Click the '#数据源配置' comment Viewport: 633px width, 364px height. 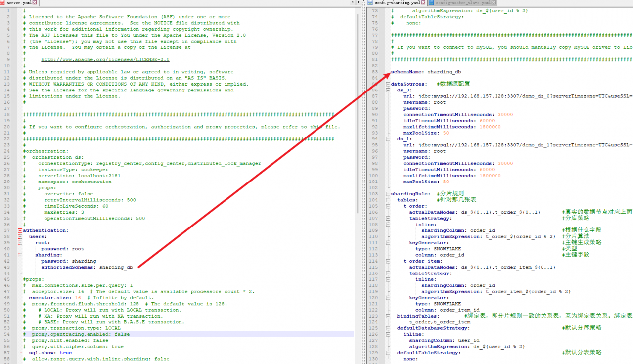453,84
